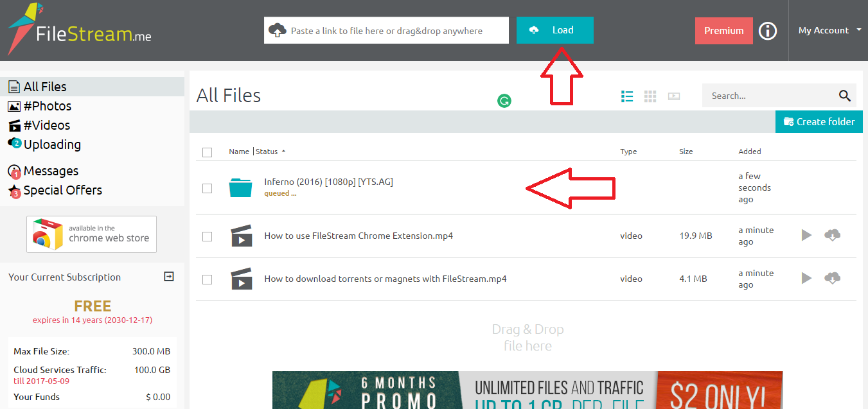868x409 pixels.
Task: Click the FREE subscription plan label
Action: (93, 306)
